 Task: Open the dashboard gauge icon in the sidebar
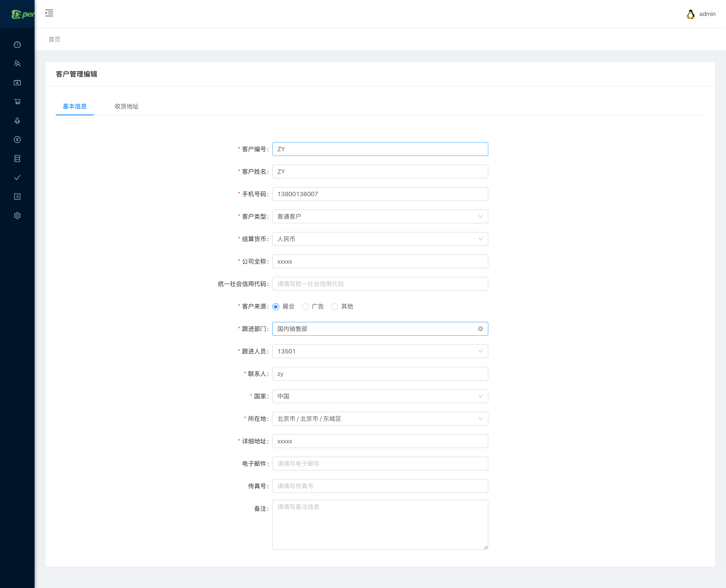pyautogui.click(x=17, y=45)
